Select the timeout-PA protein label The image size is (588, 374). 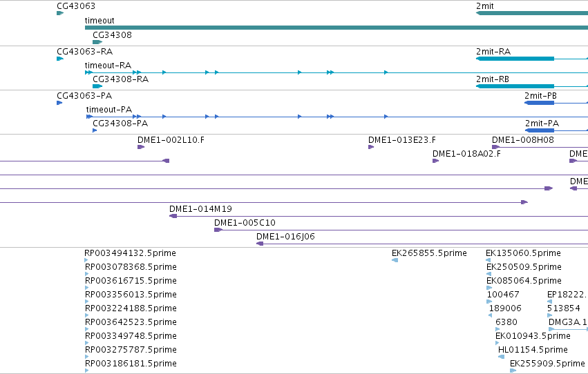tap(109, 110)
